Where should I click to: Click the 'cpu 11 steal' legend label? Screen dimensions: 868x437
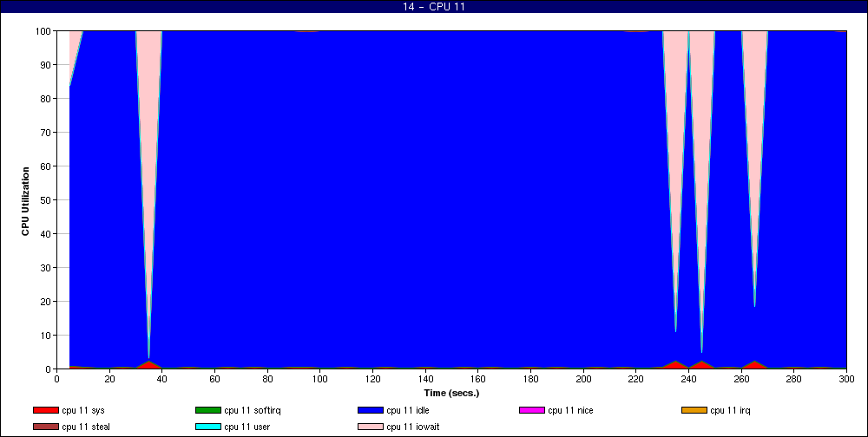tap(86, 427)
